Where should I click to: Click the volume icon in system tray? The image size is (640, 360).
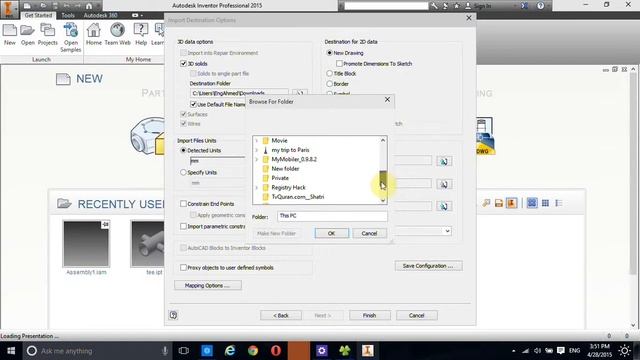[537, 351]
